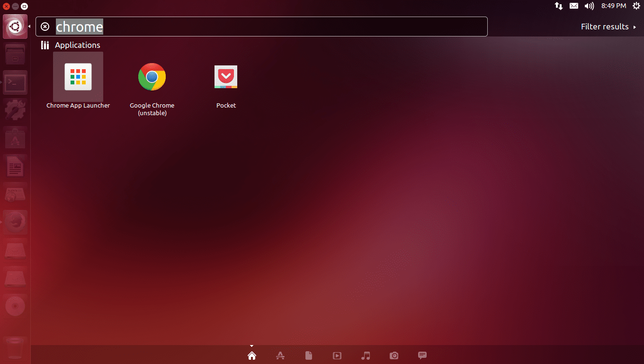Image resolution: width=644 pixels, height=364 pixels.
Task: Switch to the Video lens
Action: pyautogui.click(x=337, y=355)
